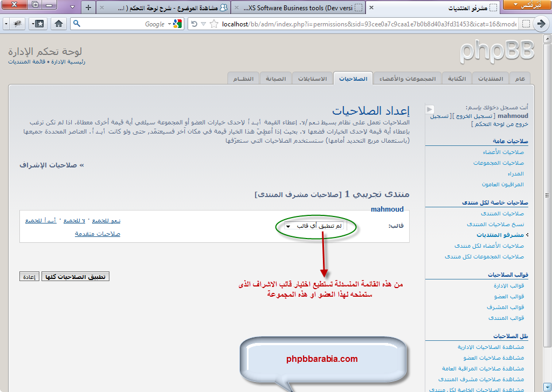
Task: Open the template dropdown 'لم تنطبق أي قالب'
Action: pyautogui.click(x=315, y=226)
